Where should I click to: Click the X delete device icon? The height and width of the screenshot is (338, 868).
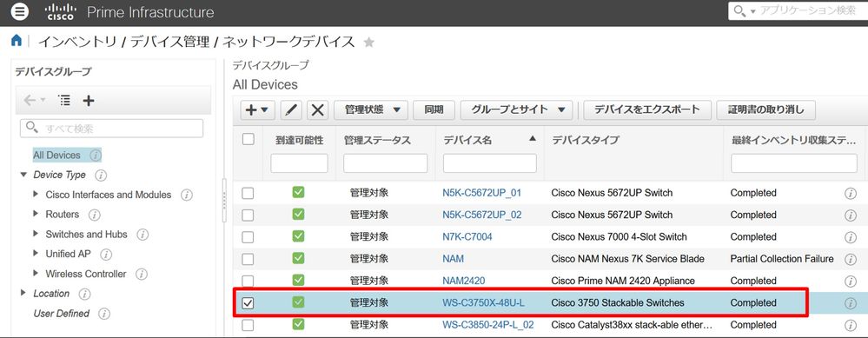click(317, 110)
